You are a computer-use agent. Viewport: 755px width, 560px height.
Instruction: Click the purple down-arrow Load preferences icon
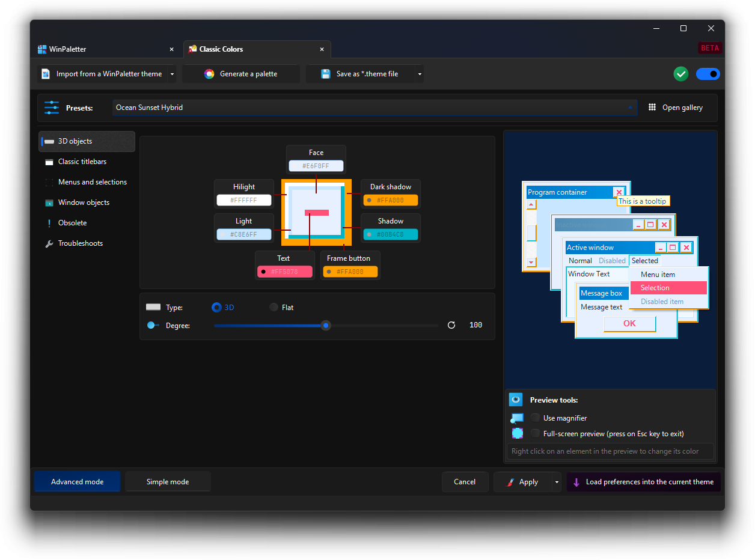pyautogui.click(x=576, y=482)
